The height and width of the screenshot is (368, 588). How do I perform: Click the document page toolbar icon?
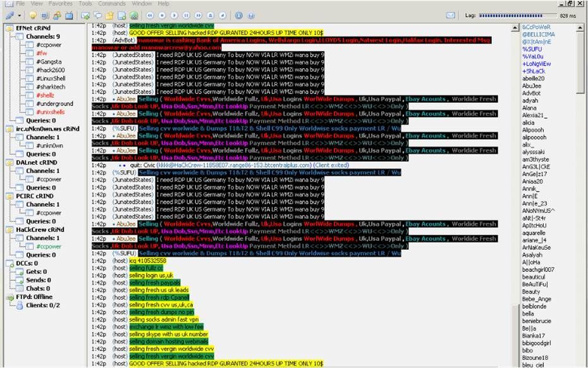click(122, 15)
